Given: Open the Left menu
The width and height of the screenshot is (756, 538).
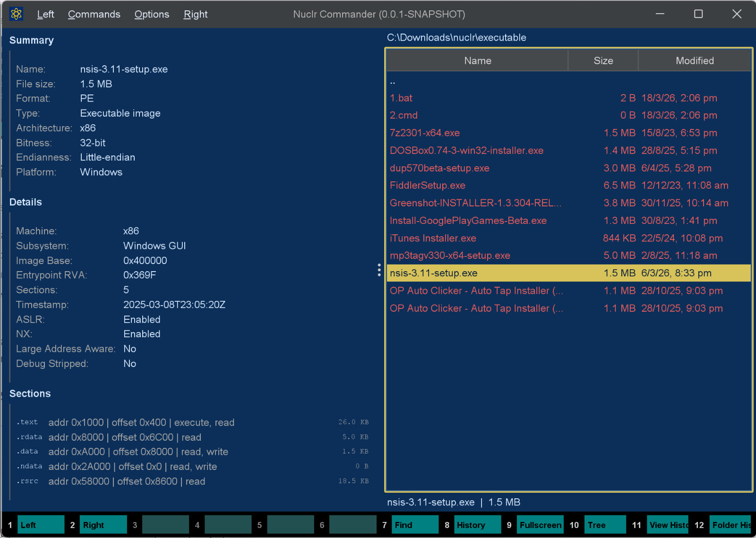Looking at the screenshot, I should (46, 14).
